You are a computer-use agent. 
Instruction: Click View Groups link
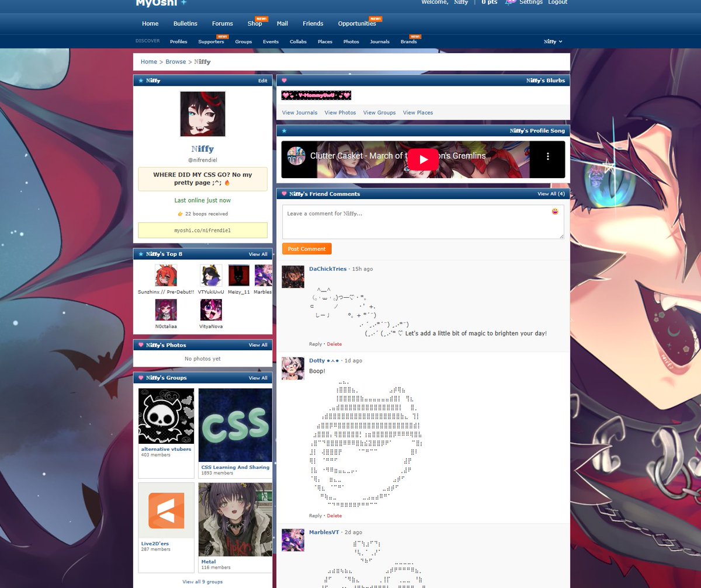tap(379, 113)
